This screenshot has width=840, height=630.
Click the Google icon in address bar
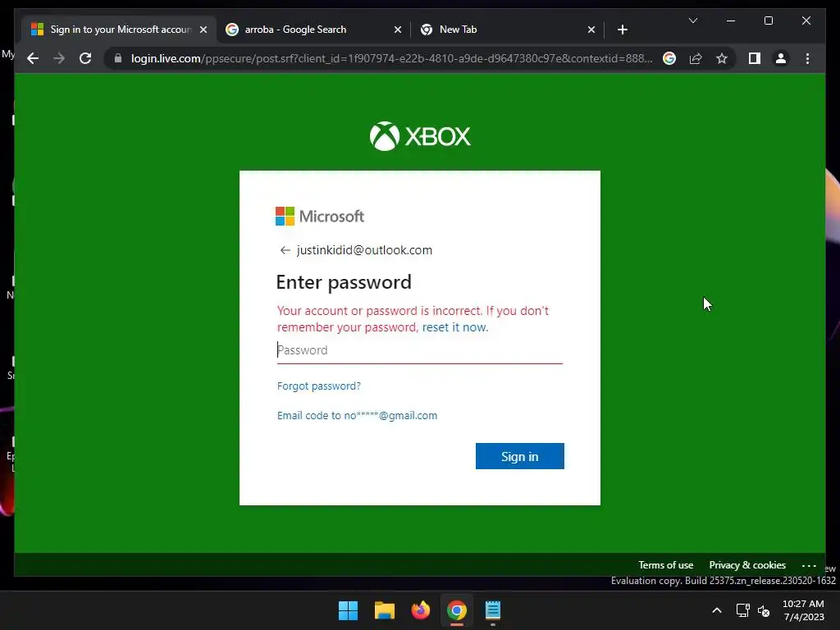coord(669,58)
